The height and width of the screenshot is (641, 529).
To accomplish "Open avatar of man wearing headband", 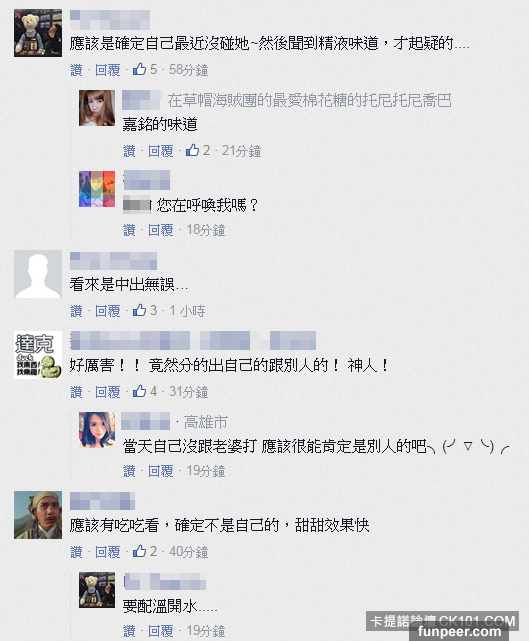I will (38, 515).
